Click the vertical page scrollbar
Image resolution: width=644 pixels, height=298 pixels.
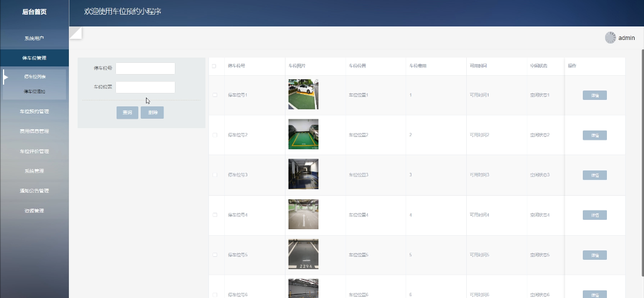coord(642,162)
